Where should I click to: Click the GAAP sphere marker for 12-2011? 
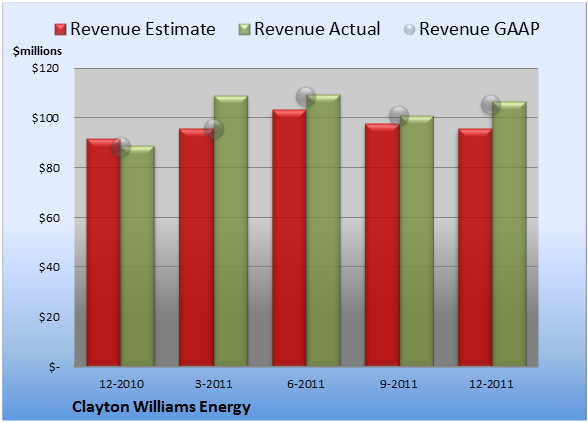tap(491, 105)
